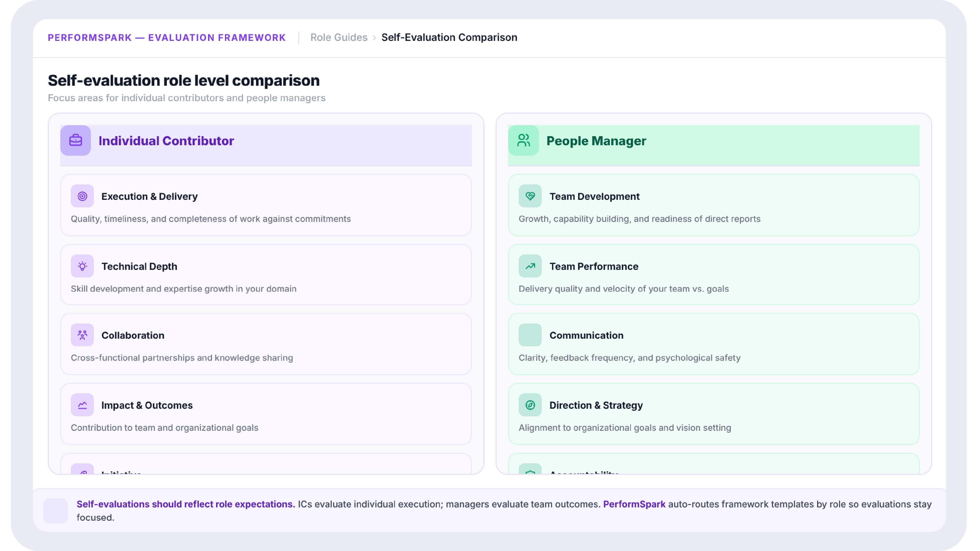Click the Execution & Delivery title
Screen dimensions: 980x551
149,196
